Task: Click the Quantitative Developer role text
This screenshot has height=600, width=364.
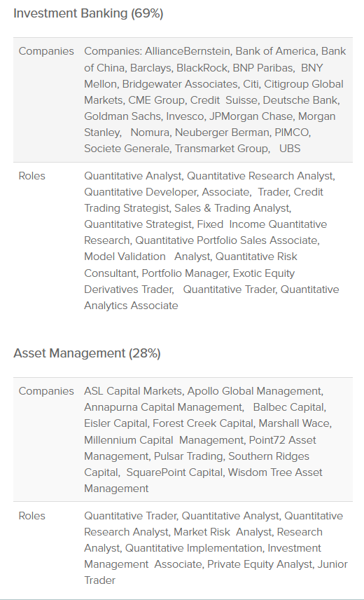Action: coord(141,192)
